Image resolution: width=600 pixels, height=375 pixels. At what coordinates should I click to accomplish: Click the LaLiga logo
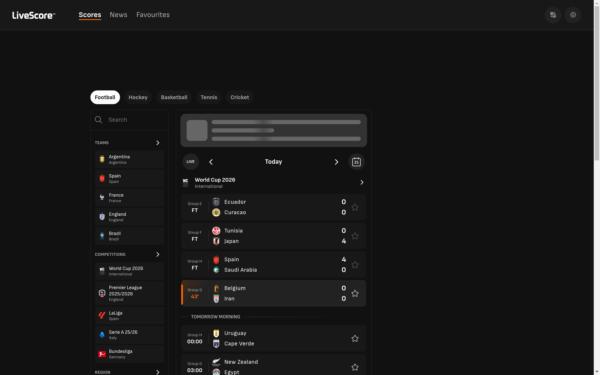pyautogui.click(x=102, y=315)
